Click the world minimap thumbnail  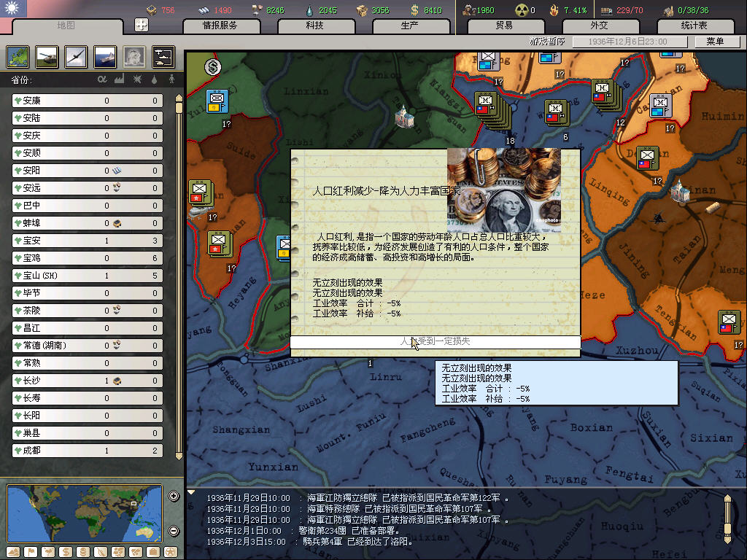coord(85,513)
